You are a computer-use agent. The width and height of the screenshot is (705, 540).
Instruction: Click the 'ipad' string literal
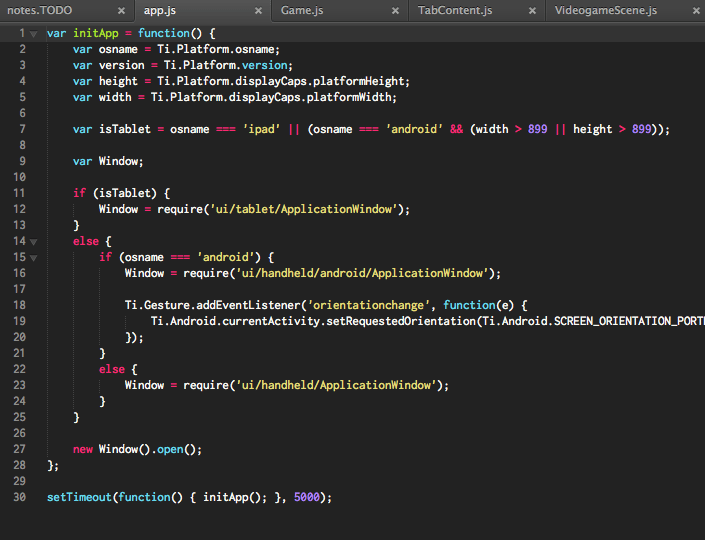click(x=261, y=129)
